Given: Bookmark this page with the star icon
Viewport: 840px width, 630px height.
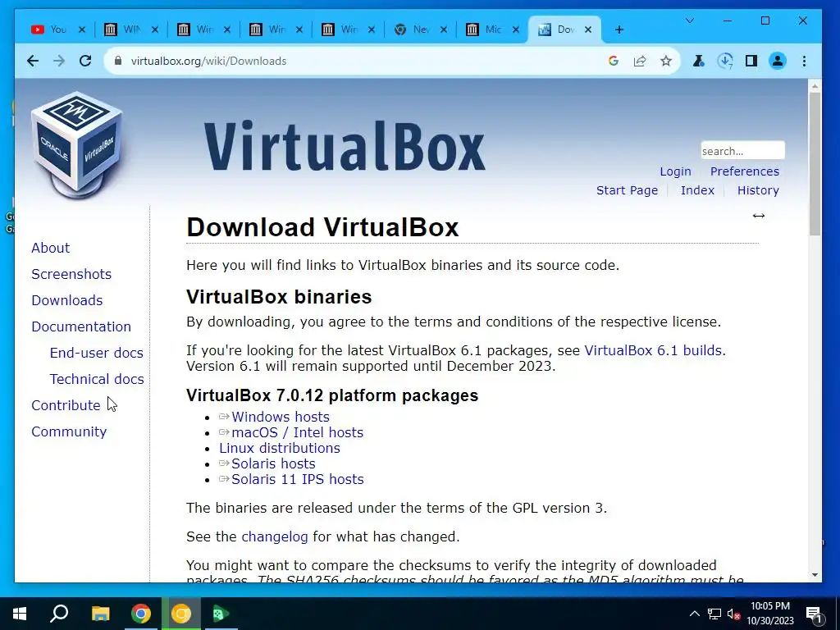Looking at the screenshot, I should 666,61.
